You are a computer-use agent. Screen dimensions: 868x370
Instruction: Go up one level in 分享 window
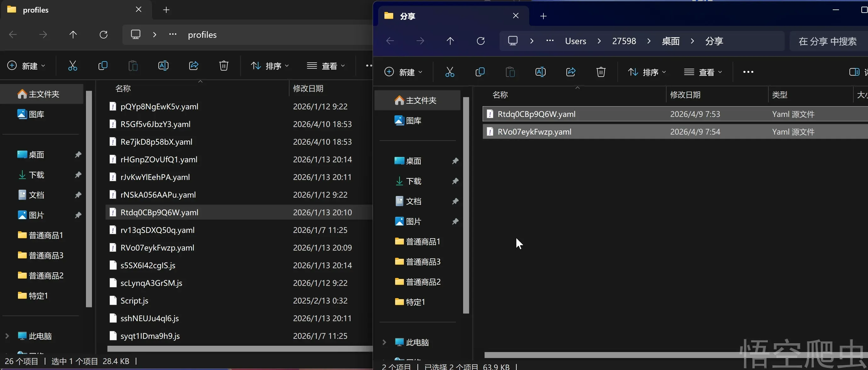pos(450,41)
